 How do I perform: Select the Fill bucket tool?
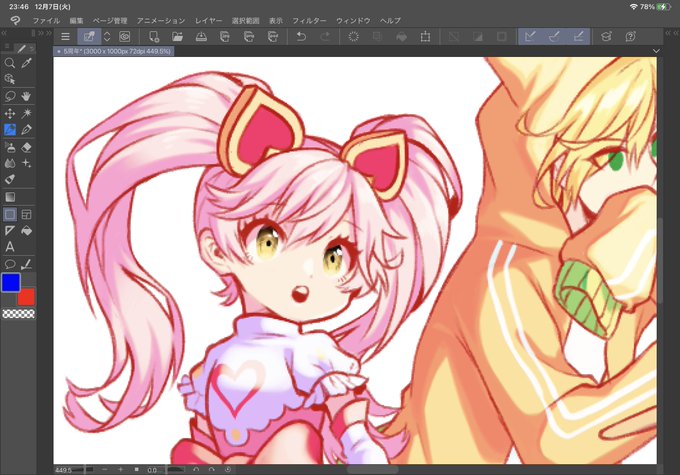coord(26,231)
